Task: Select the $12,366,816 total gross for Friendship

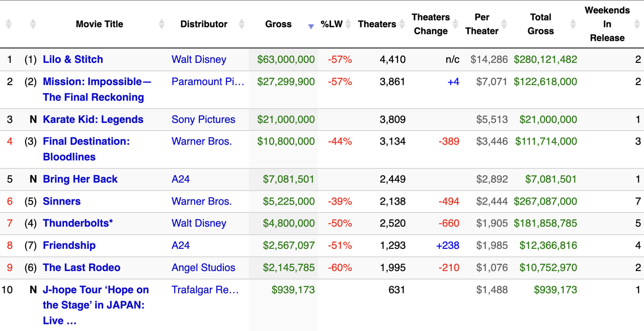Action: coord(548,245)
